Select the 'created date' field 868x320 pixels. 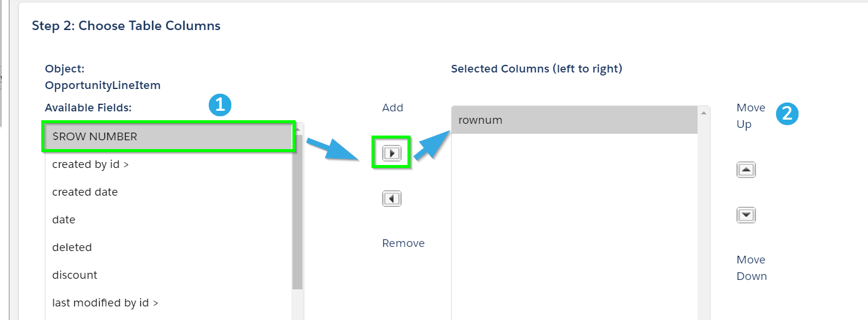click(169, 192)
